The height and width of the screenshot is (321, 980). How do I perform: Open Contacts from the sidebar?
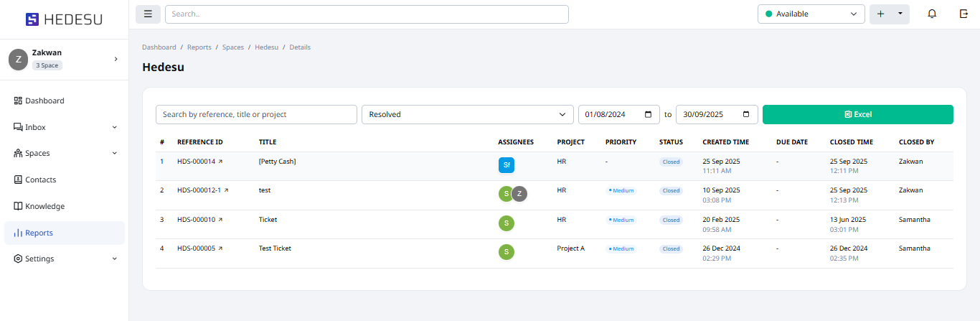[40, 180]
